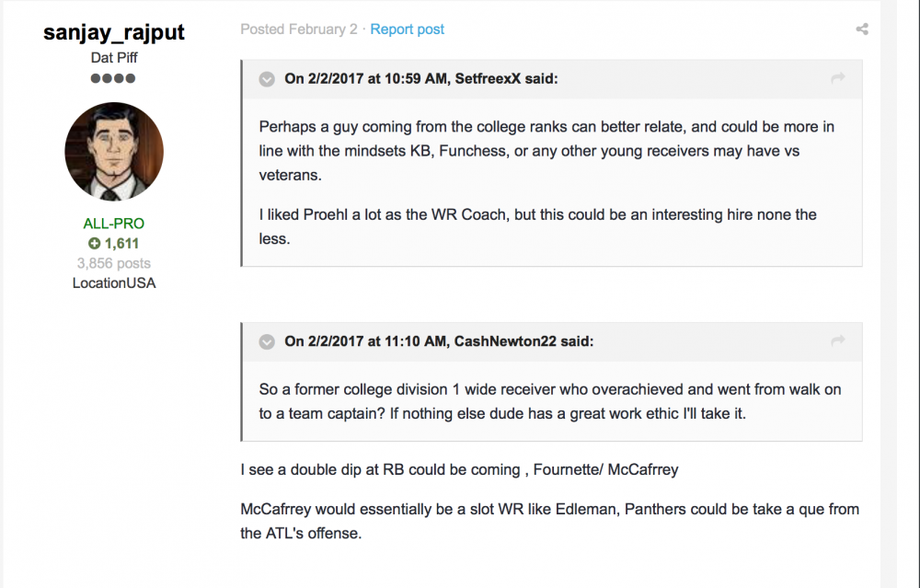Screen dimensions: 920x588
Task: Click the quoted paragraph about liking Proehl
Action: [537, 225]
